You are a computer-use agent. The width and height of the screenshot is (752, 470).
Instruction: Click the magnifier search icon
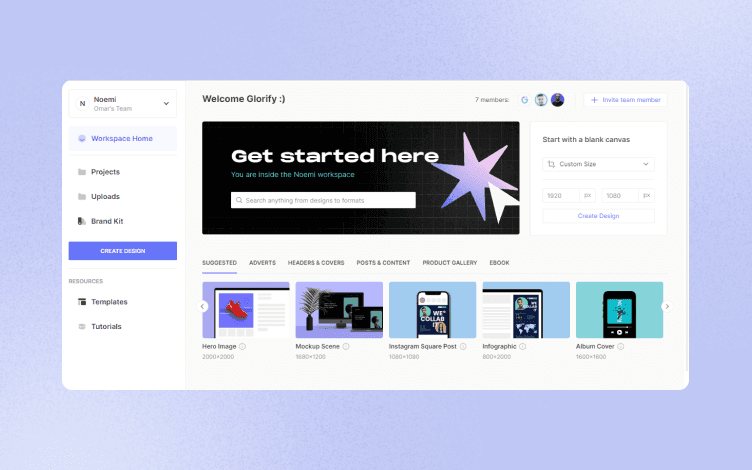click(239, 200)
